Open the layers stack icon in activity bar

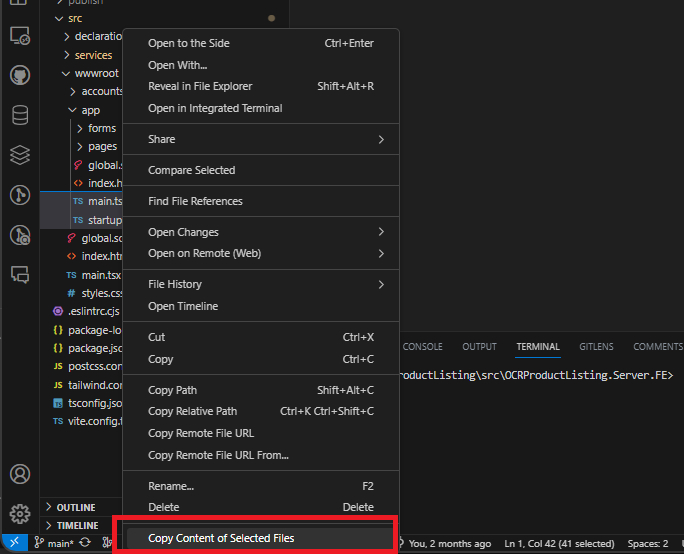coord(20,155)
